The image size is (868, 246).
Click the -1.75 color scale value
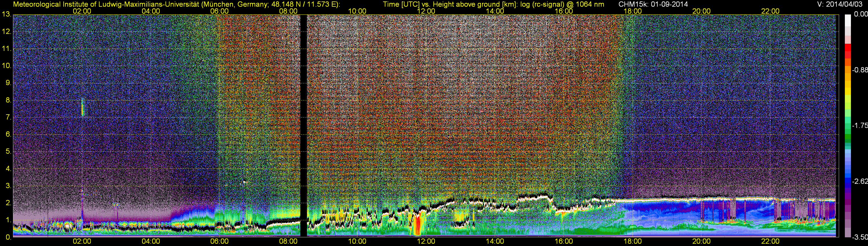click(x=860, y=125)
